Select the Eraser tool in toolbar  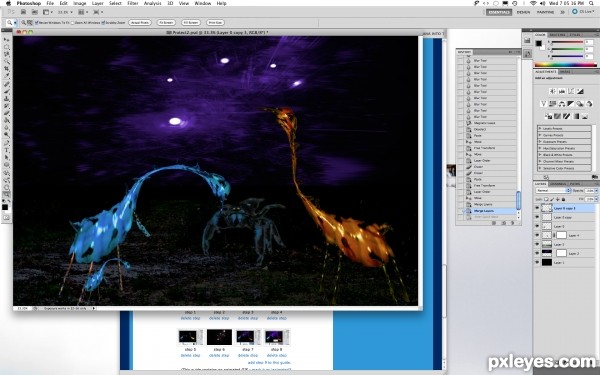[7, 112]
